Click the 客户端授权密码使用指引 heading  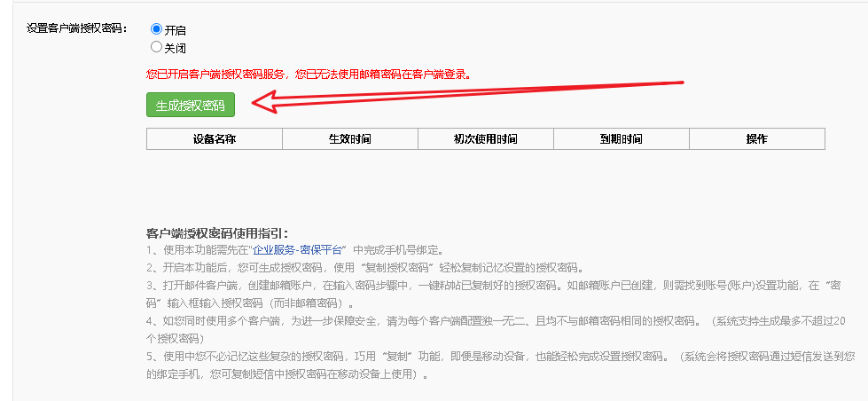point(216,233)
